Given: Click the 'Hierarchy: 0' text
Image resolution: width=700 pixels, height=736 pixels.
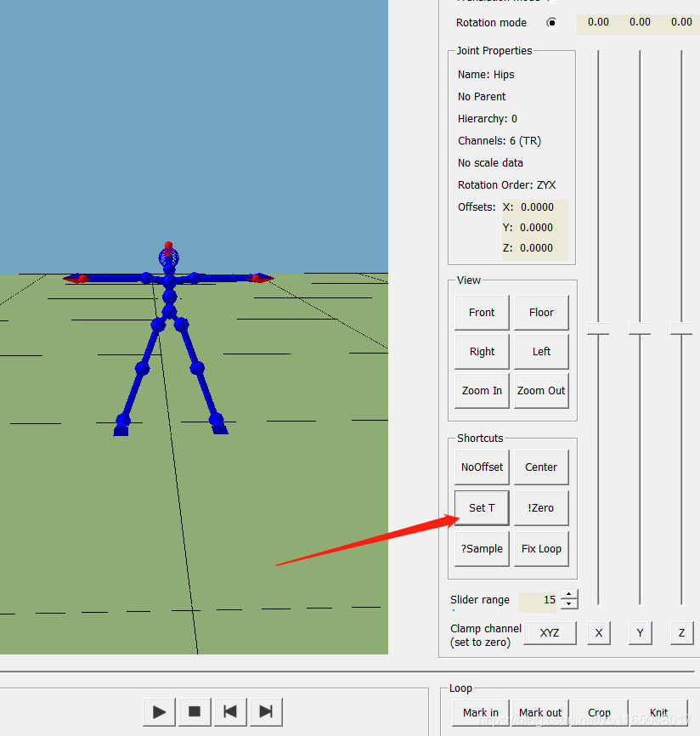Looking at the screenshot, I should 488,119.
